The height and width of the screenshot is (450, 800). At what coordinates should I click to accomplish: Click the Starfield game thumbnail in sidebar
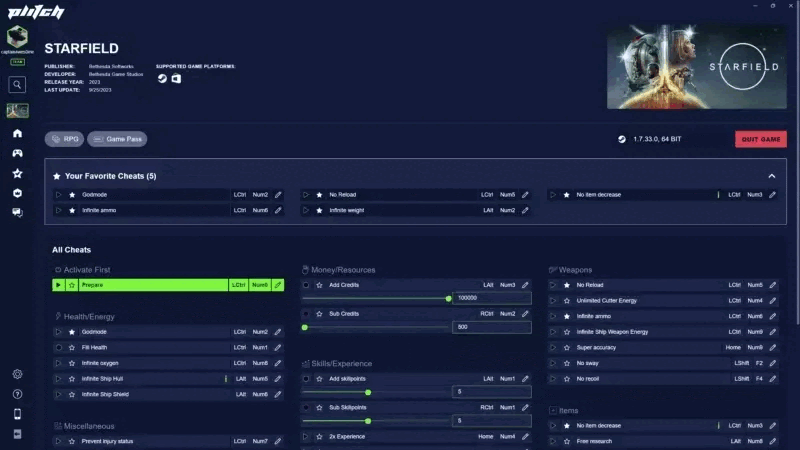pyautogui.click(x=17, y=110)
